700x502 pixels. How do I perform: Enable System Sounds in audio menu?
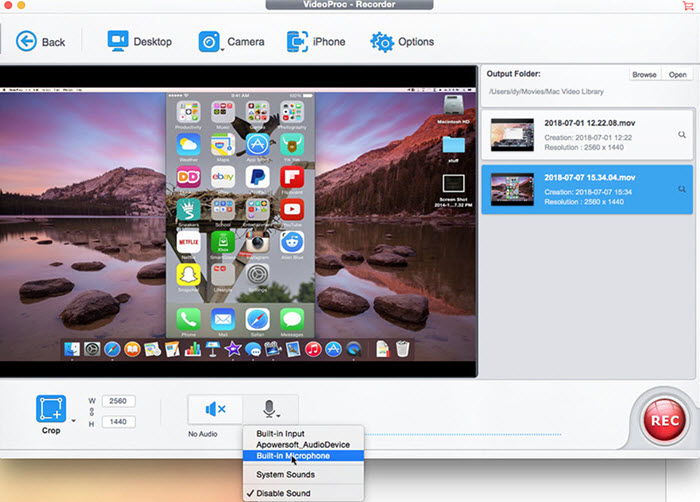[284, 474]
